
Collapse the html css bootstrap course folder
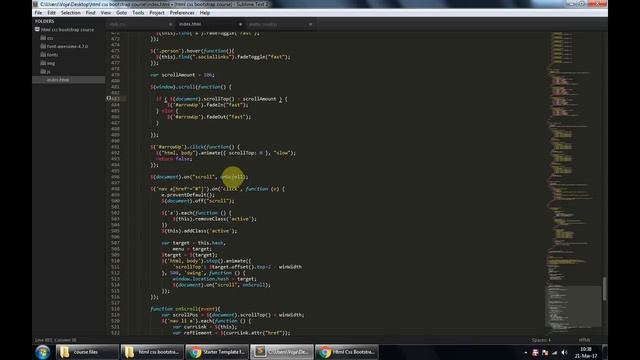tap(37, 29)
